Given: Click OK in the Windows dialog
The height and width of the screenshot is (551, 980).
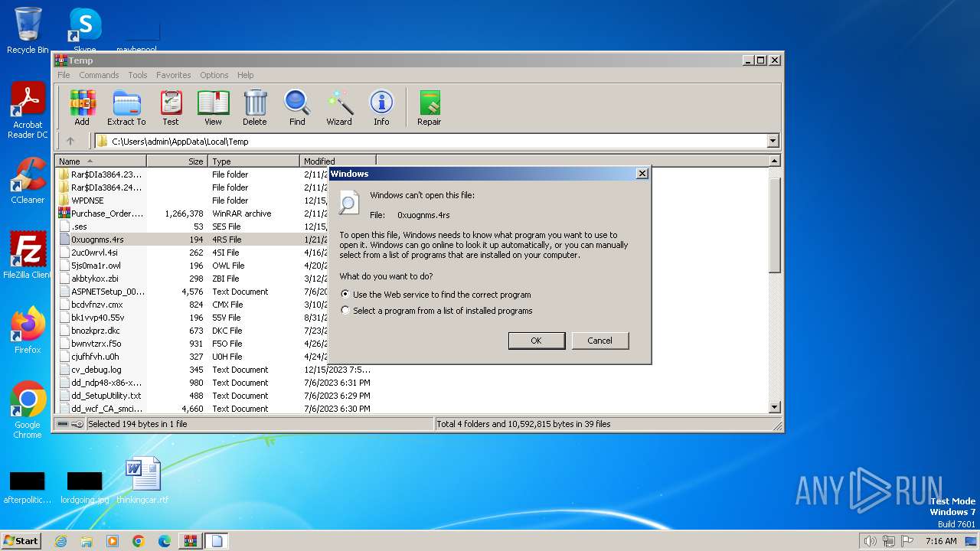Looking at the screenshot, I should click(x=537, y=341).
